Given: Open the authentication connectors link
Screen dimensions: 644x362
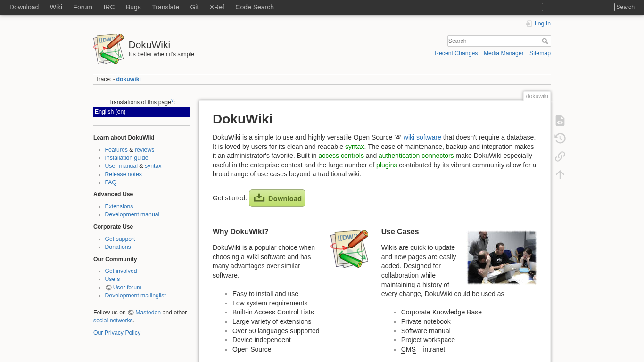Looking at the screenshot, I should pos(416,156).
